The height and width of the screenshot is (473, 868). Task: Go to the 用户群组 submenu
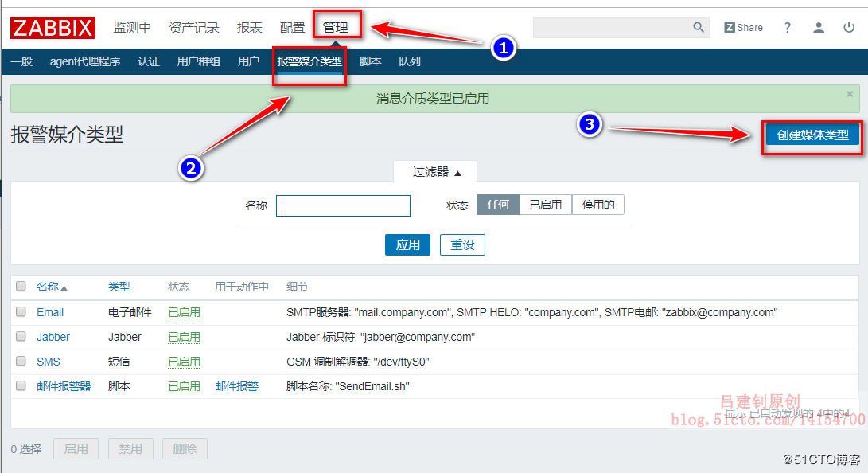pos(198,61)
